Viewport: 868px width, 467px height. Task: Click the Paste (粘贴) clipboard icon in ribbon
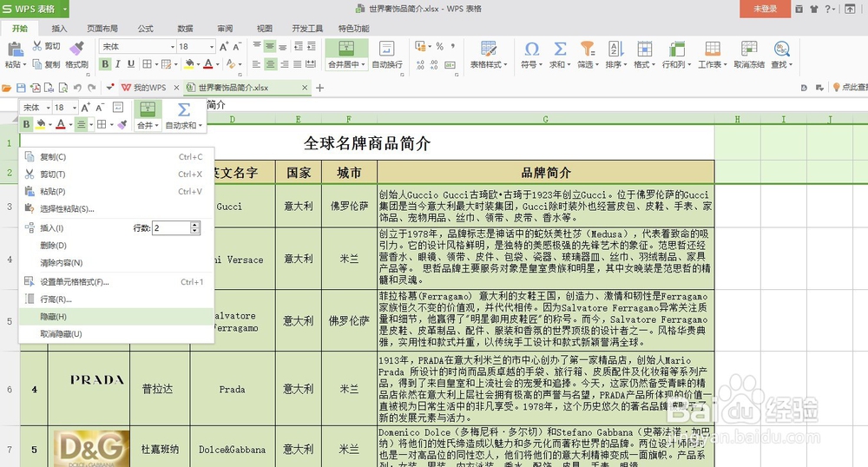coord(15,49)
